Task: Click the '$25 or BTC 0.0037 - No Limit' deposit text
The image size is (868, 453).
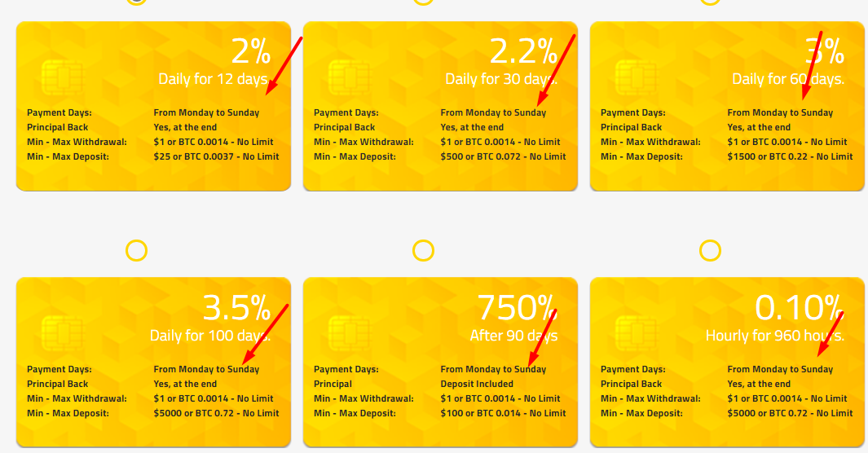Action: (x=216, y=156)
